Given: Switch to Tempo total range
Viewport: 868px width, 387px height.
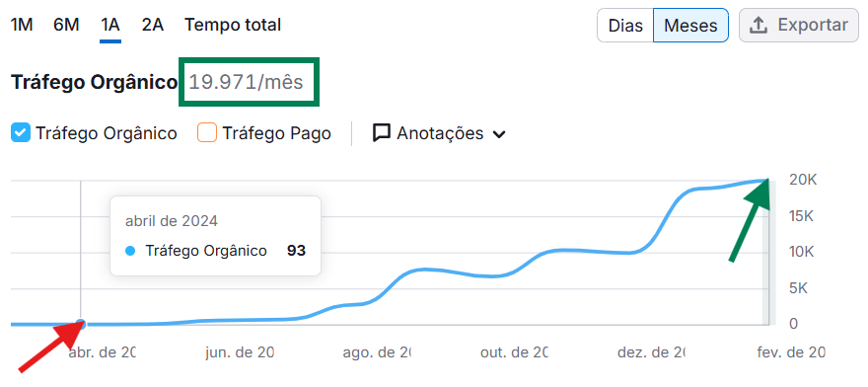Looking at the screenshot, I should 233,25.
